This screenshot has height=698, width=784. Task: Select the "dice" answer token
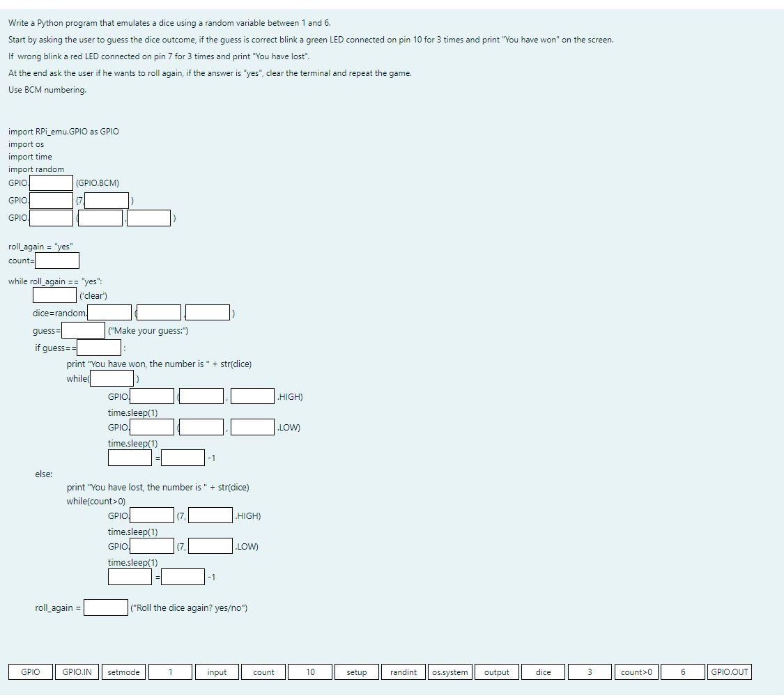(x=543, y=672)
